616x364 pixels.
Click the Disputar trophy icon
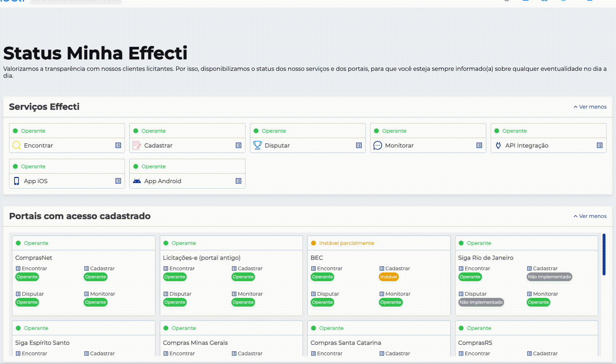(x=258, y=145)
